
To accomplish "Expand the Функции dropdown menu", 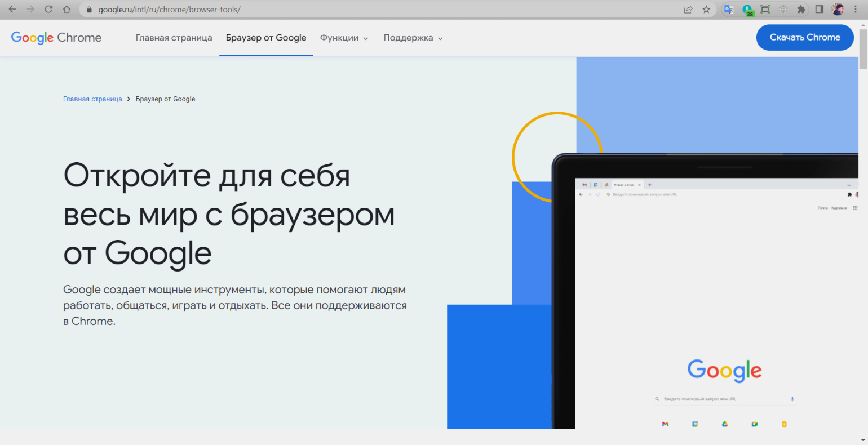I will click(x=344, y=38).
